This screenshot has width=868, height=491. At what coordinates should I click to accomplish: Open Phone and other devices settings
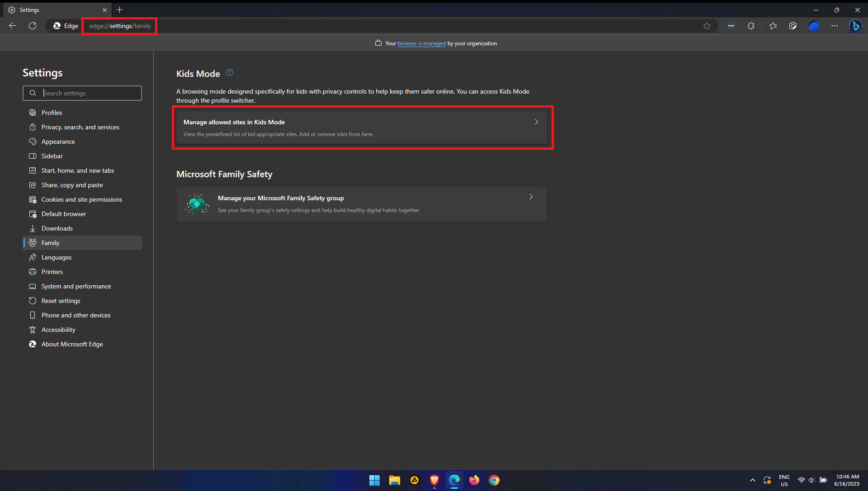pos(82,315)
